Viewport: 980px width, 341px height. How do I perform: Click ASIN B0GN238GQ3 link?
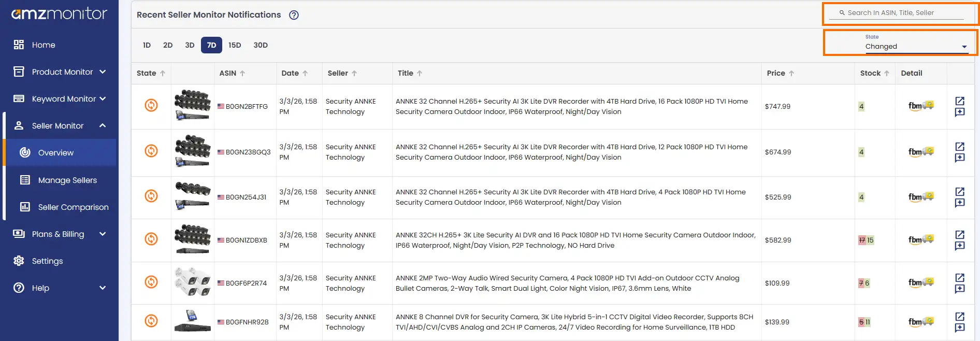[x=248, y=152]
